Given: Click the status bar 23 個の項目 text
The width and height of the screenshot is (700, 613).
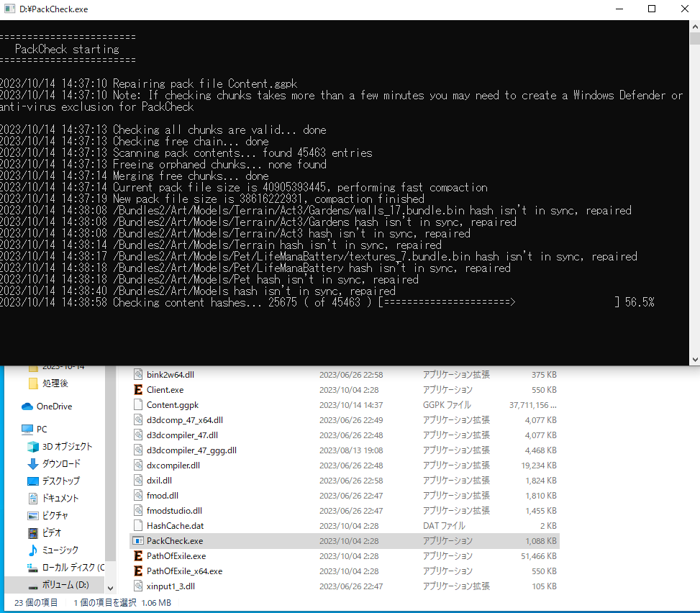Looking at the screenshot, I should [36, 603].
